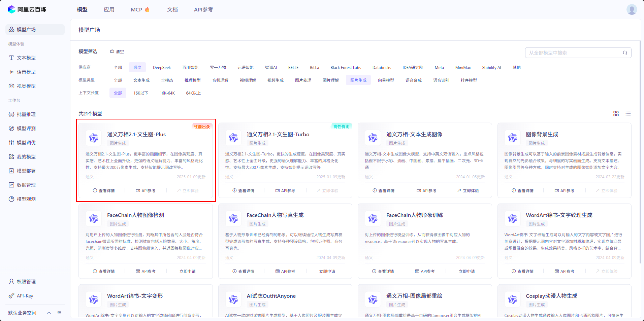
Task: Open the API参考 top navigation tab
Action: 203,9
